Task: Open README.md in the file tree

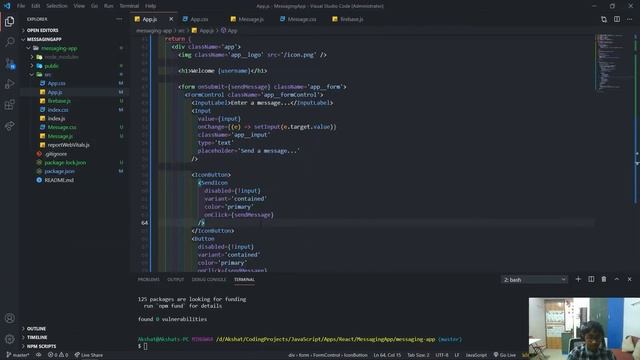Action: point(59,180)
